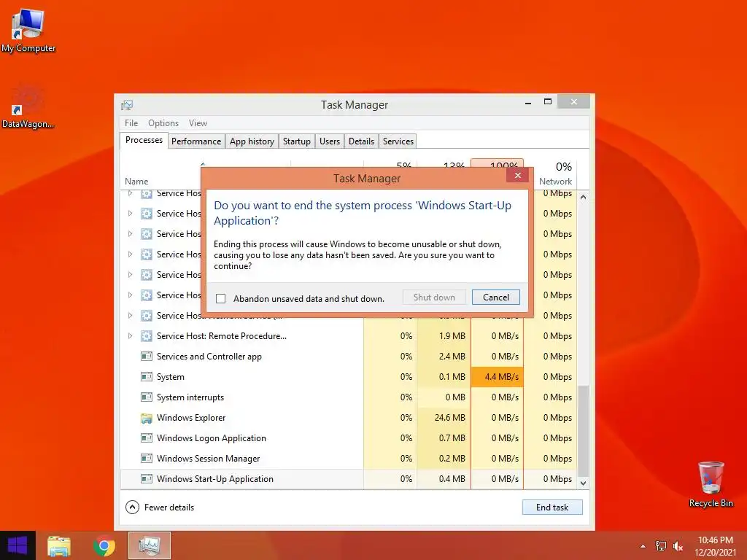Viewport: 747px width, 560px height.
Task: Click the Windows Logon Application icon
Action: pyautogui.click(x=146, y=437)
